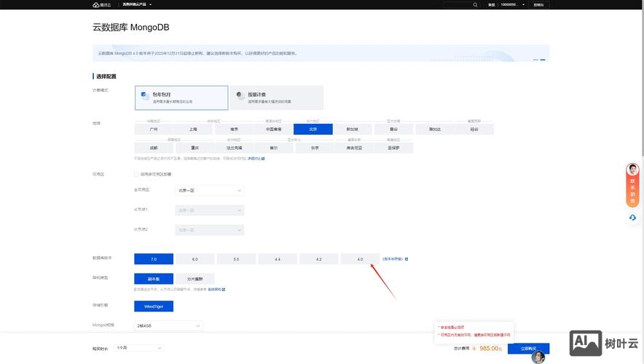Choose 南京 region
Viewport: 644px width, 364px height.
click(234, 130)
